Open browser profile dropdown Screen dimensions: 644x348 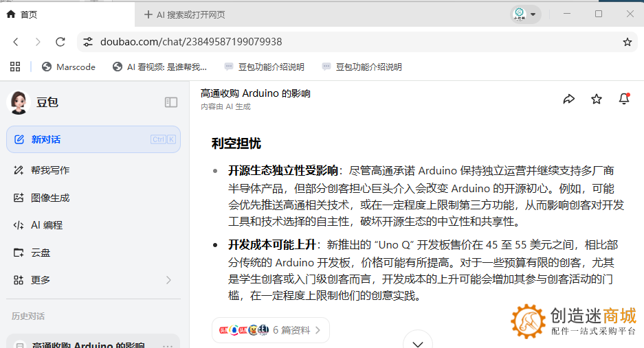coord(526,14)
